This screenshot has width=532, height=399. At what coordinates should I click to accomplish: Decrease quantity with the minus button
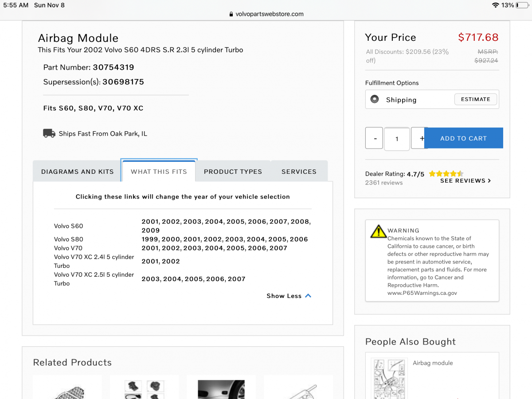[375, 138]
